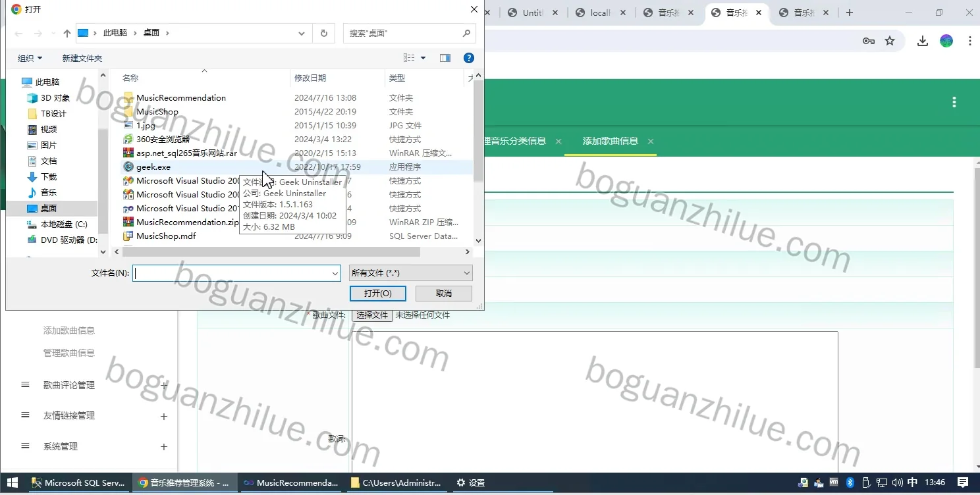The image size is (980, 495).
Task: Expand the address path history dropdown
Action: [x=302, y=34]
